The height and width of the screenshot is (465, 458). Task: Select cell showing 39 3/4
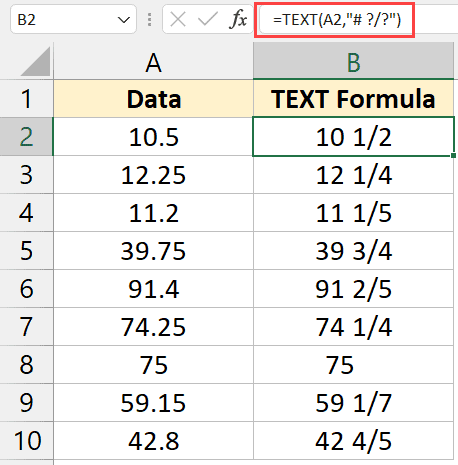coord(353,251)
